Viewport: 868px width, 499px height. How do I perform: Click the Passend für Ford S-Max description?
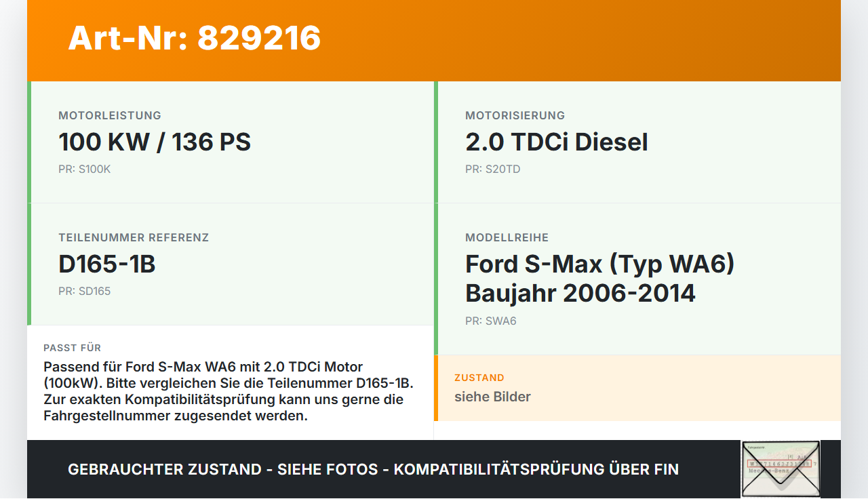(229, 391)
